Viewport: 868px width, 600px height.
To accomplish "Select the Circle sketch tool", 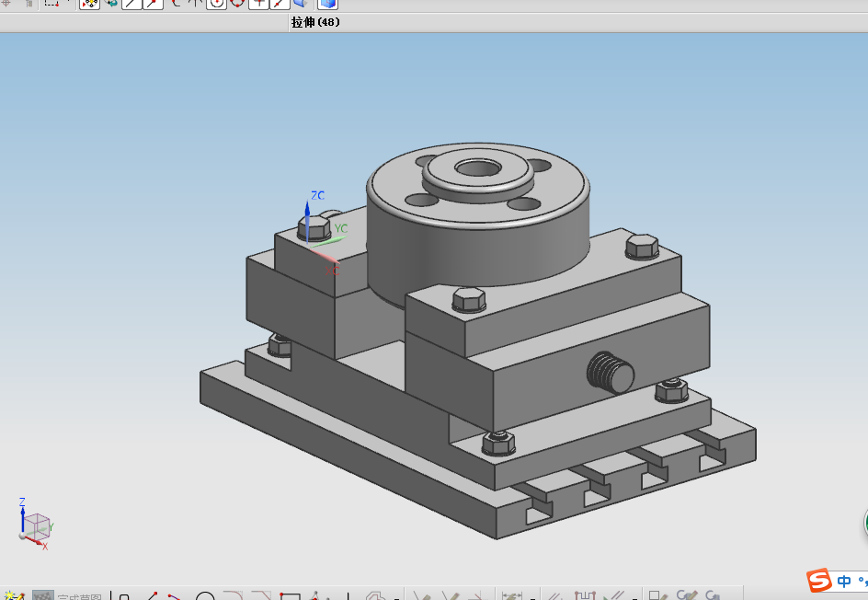I will pos(205,595).
